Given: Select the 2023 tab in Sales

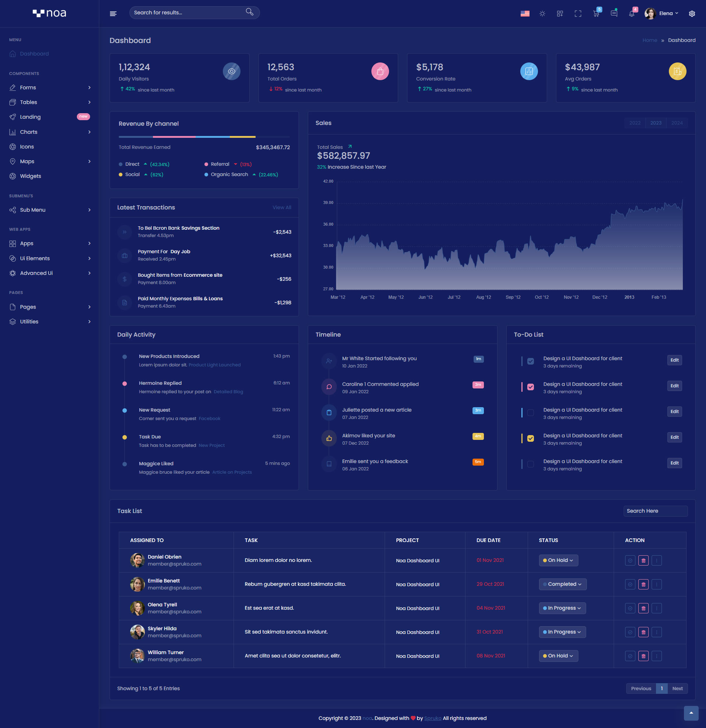Looking at the screenshot, I should [x=656, y=123].
